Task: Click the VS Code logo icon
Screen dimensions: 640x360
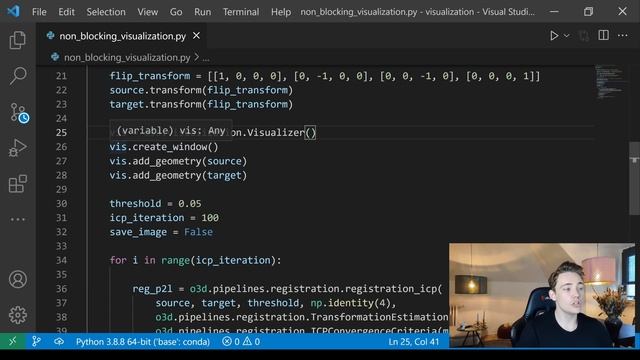Action: (x=13, y=11)
